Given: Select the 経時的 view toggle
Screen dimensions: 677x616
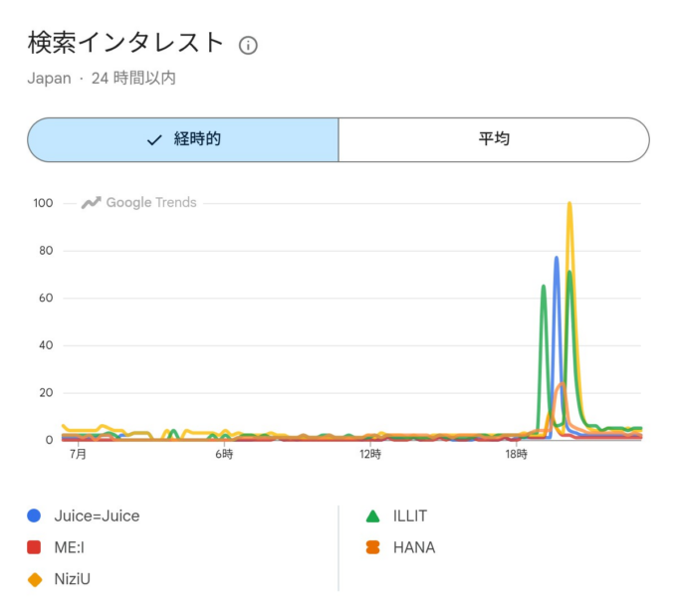Looking at the screenshot, I should (183, 140).
